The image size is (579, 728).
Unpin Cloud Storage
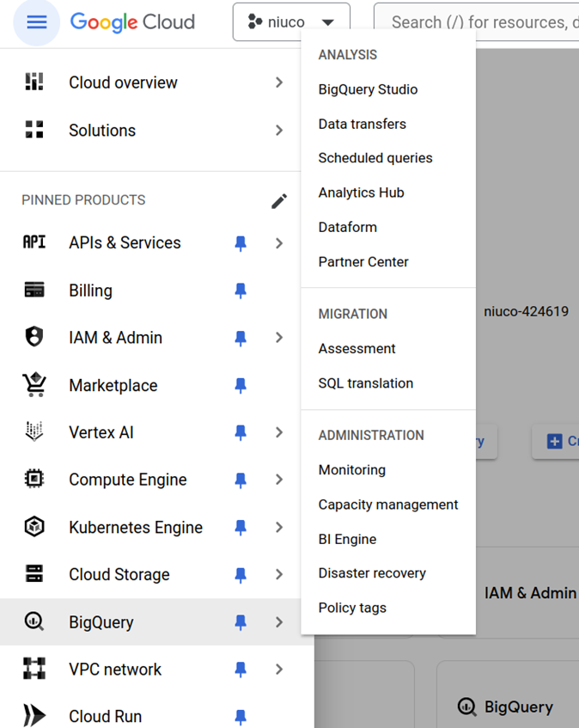pyautogui.click(x=241, y=575)
